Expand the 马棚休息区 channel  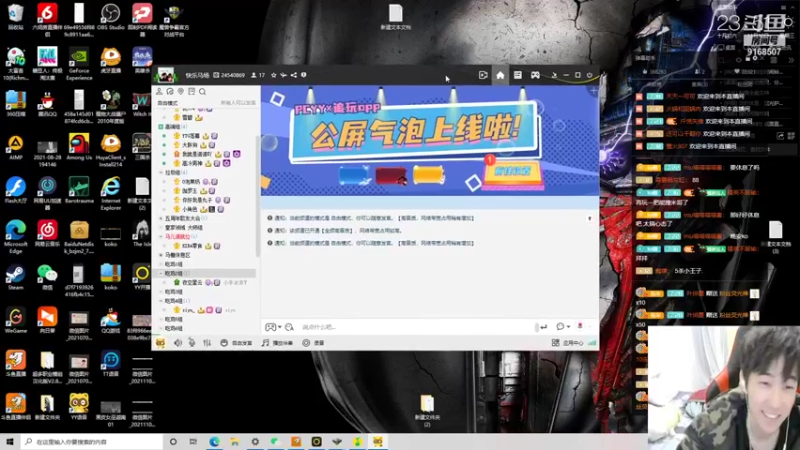[x=161, y=255]
